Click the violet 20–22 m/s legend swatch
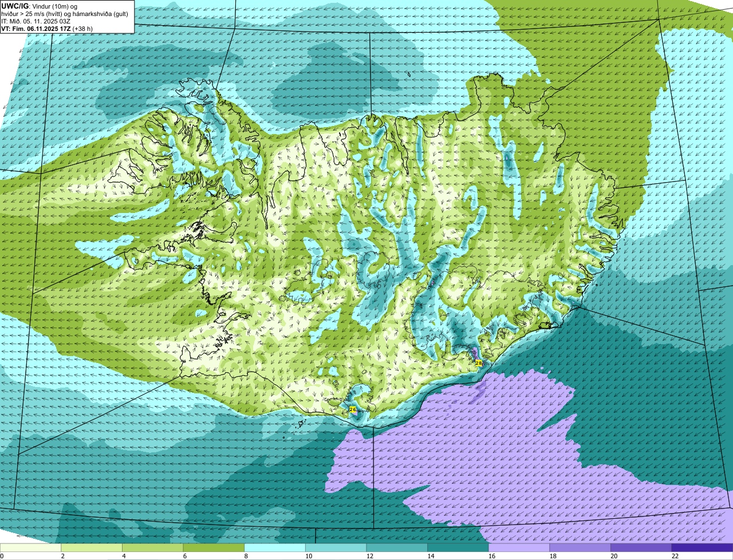 pyautogui.click(x=641, y=547)
